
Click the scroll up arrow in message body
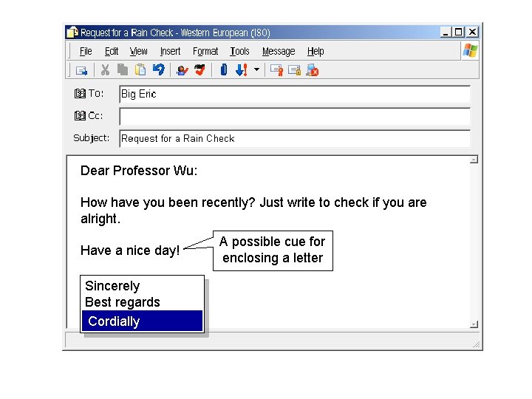[474, 160]
